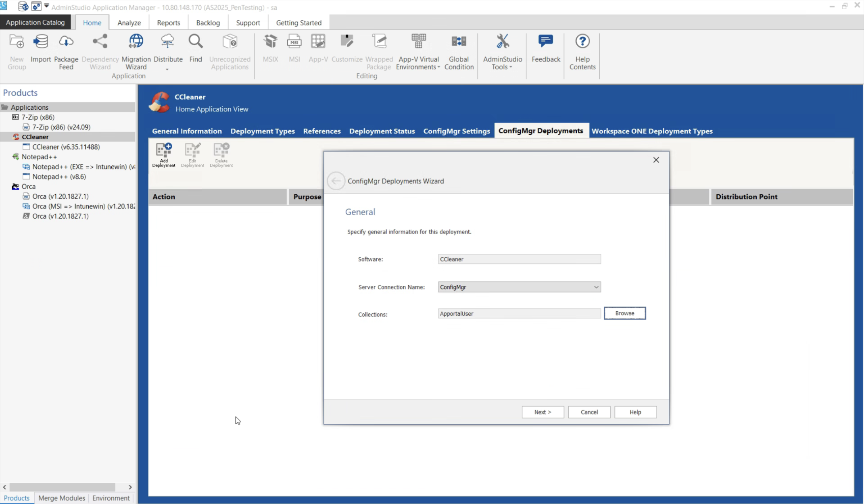Click the Import database icon
Image resolution: width=864 pixels, height=504 pixels.
point(40,42)
